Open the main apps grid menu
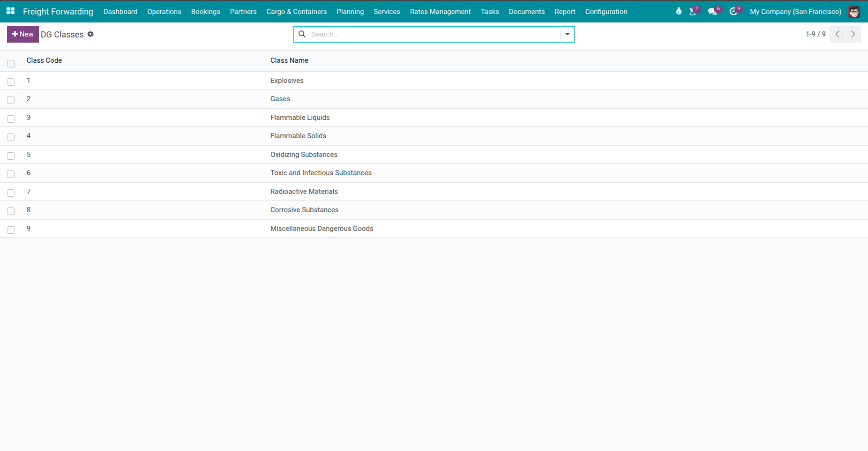Viewport: 868px width, 451px height. 10,11
